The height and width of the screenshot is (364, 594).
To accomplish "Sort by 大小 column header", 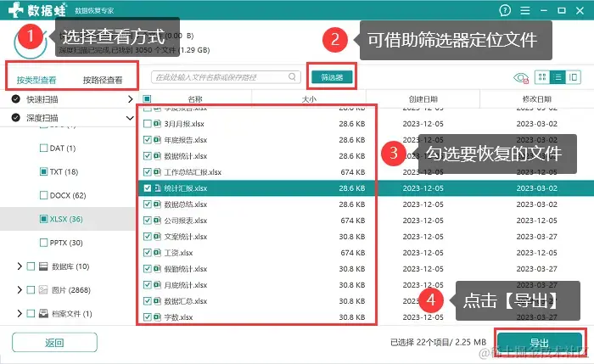I will (x=309, y=99).
